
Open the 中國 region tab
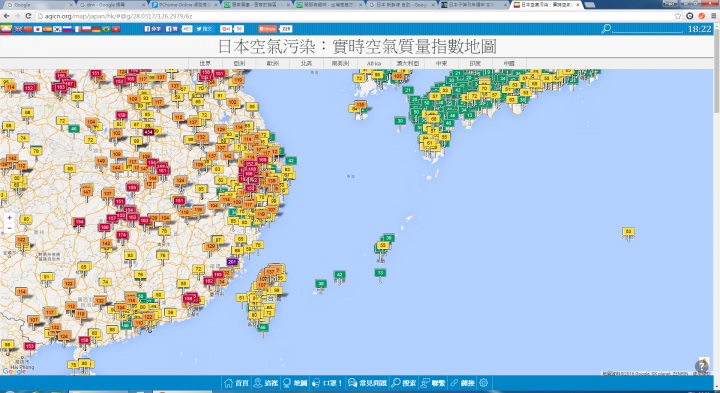coord(509,63)
